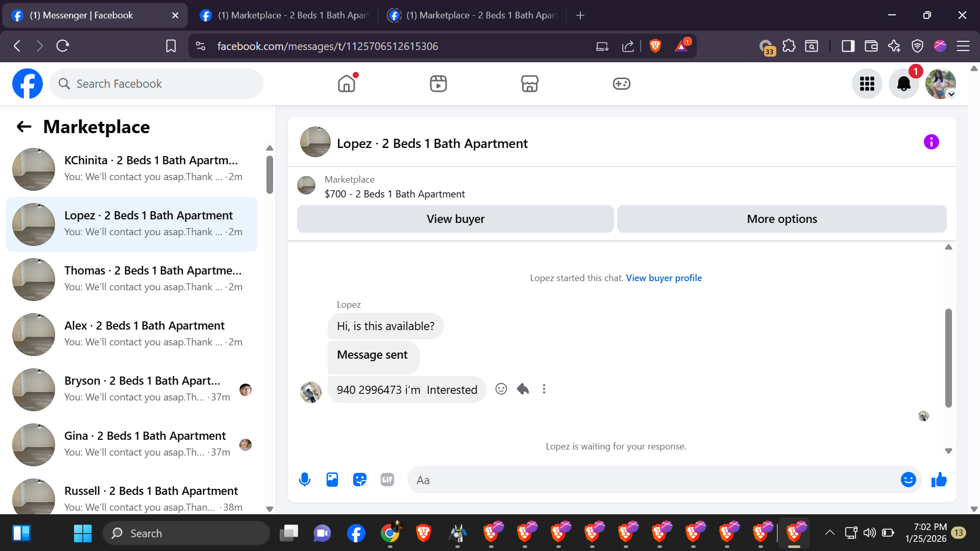
Task: Close the Messenger browser tab
Action: [175, 15]
